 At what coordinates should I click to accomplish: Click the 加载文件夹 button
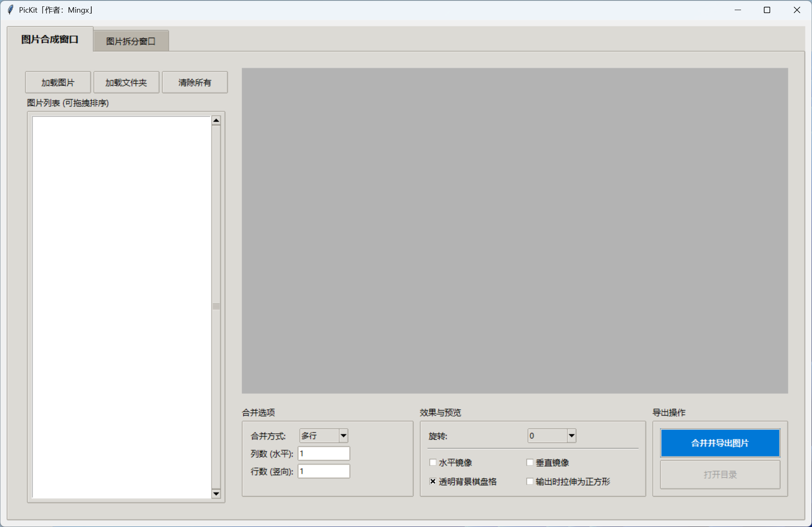[126, 82]
